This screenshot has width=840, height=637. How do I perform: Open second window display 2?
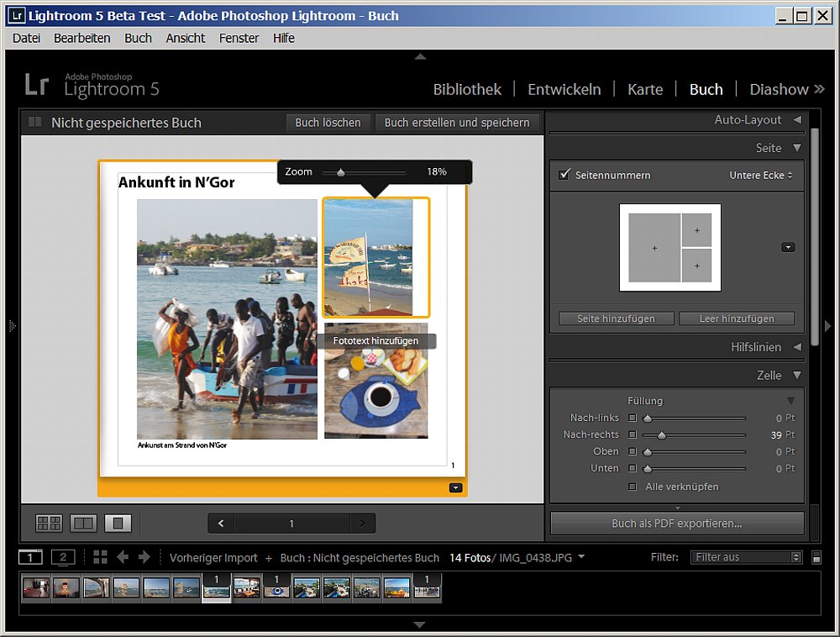point(63,558)
